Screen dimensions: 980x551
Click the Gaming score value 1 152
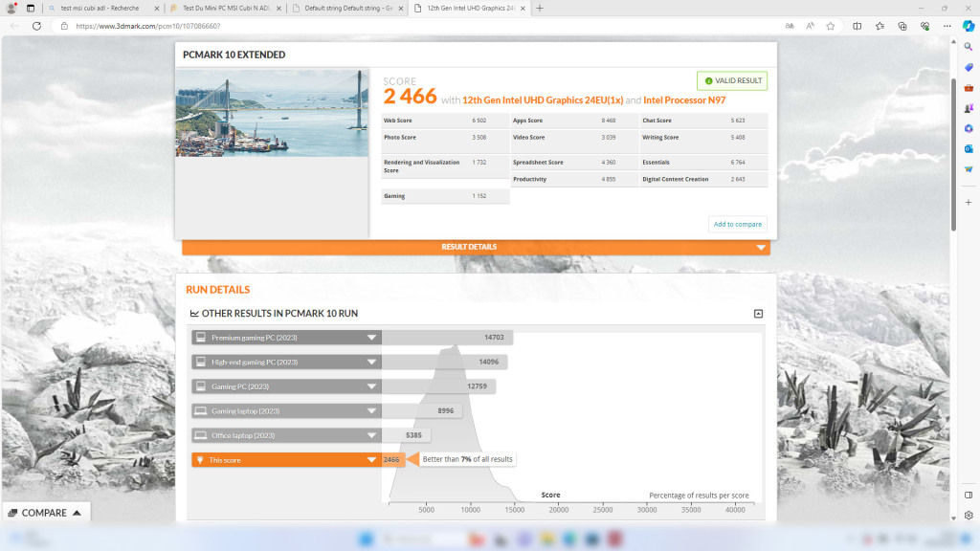tap(479, 196)
